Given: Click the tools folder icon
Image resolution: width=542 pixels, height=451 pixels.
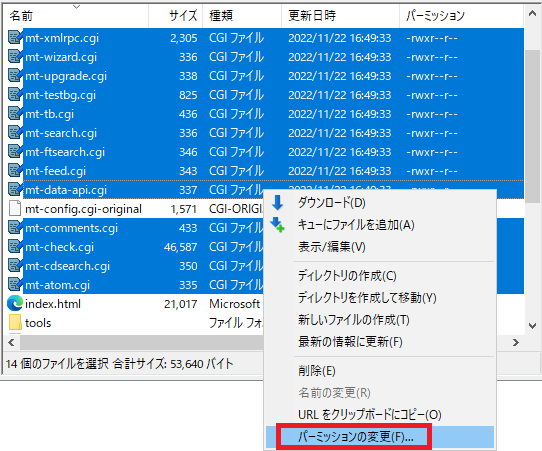Looking at the screenshot, I should pyautogui.click(x=15, y=323).
